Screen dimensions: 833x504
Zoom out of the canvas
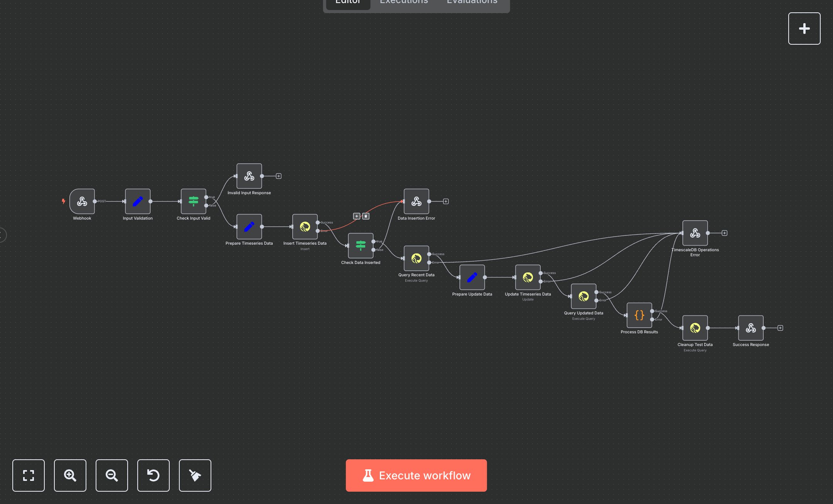(x=111, y=475)
